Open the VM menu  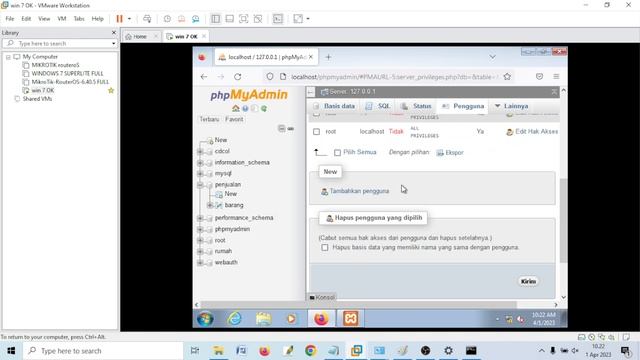(62, 19)
